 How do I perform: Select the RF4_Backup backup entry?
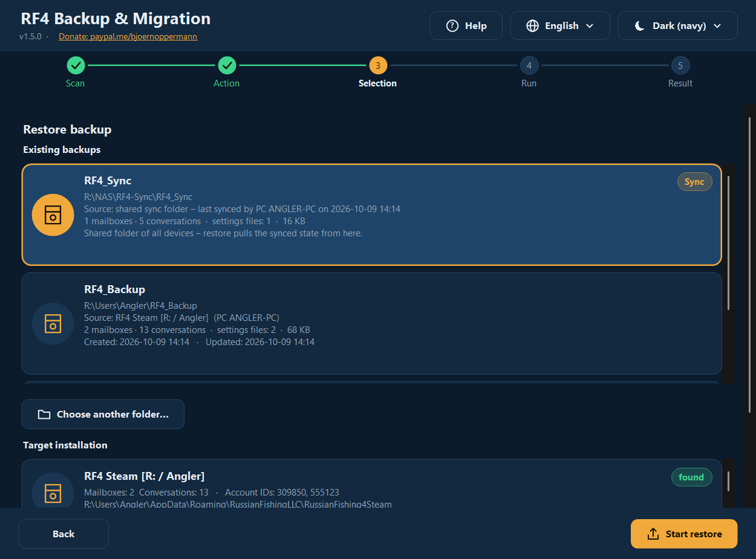(x=372, y=323)
